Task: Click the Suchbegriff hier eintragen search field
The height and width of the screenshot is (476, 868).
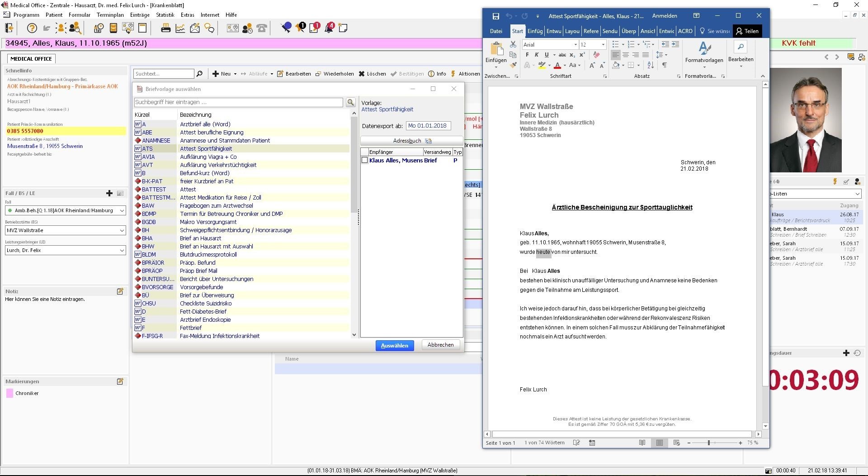Action: [x=239, y=102]
